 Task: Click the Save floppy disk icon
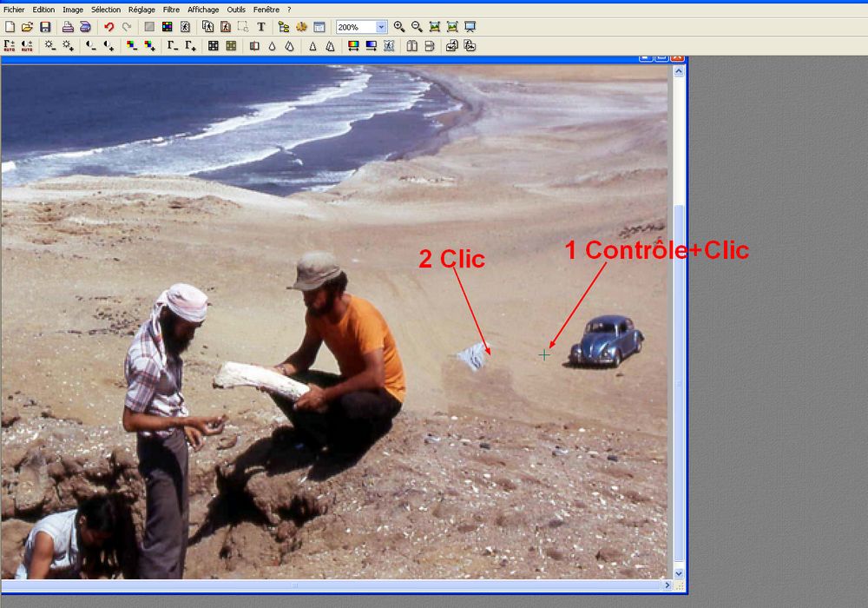45,27
